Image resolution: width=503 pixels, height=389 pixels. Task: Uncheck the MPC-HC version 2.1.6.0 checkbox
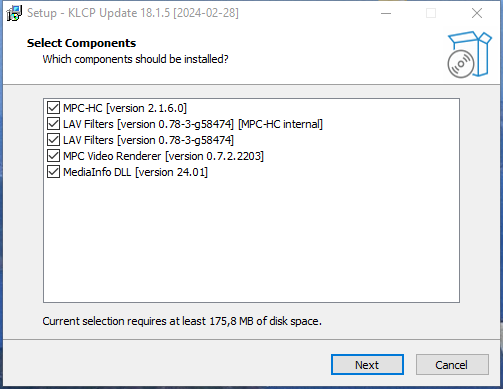53,108
